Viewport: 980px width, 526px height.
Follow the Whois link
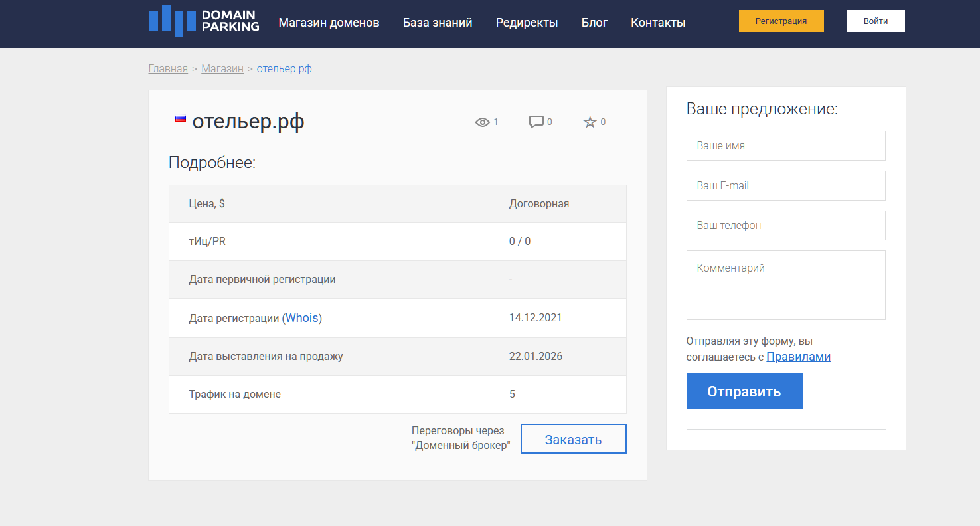[302, 318]
